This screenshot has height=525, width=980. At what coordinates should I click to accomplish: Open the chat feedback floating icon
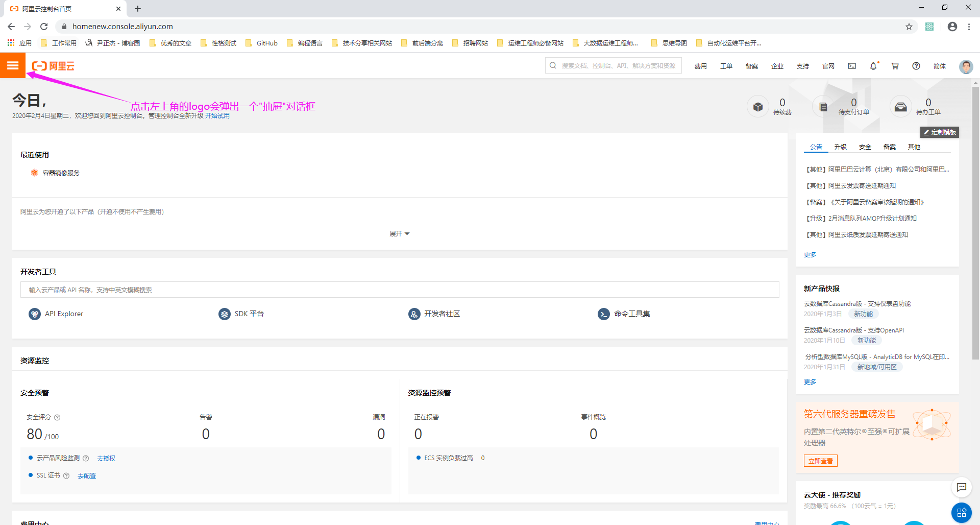962,487
